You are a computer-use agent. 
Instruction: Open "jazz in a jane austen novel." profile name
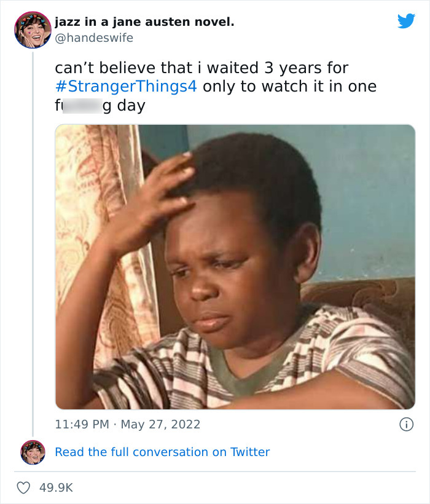[144, 22]
